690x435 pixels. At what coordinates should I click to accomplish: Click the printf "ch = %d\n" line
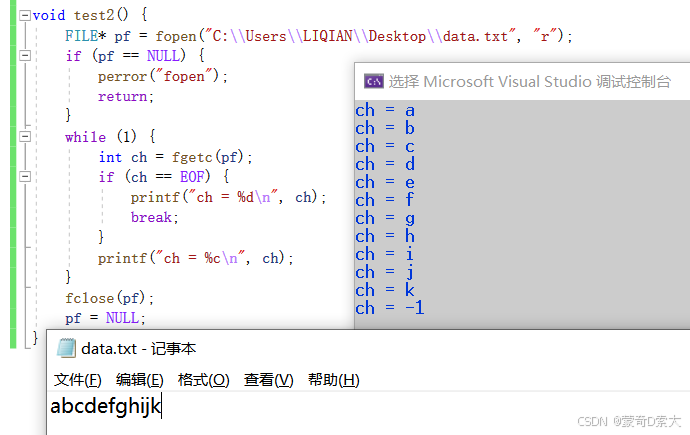click(228, 197)
